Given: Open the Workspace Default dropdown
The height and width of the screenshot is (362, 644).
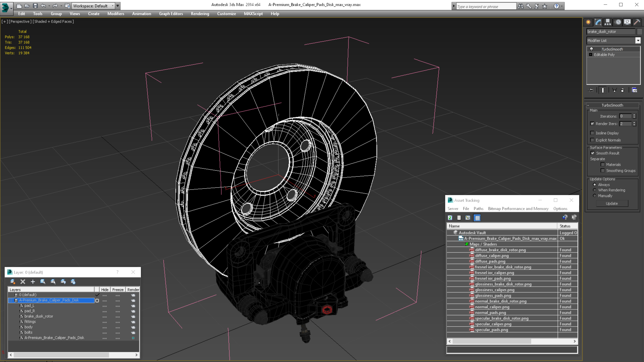Looking at the screenshot, I should click(93, 6).
